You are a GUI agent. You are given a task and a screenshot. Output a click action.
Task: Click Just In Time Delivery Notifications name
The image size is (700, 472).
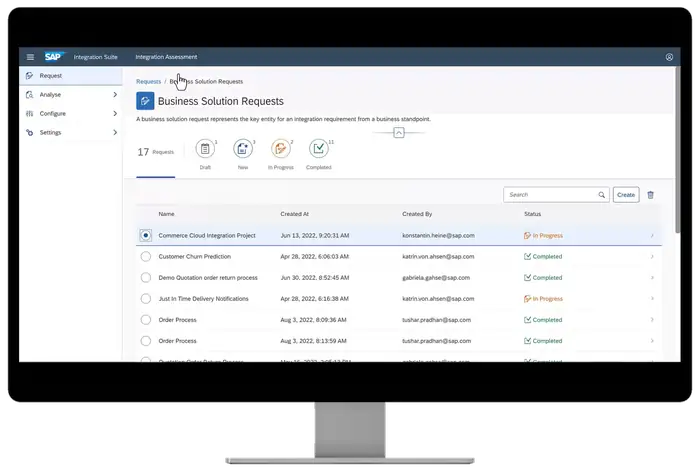click(x=203, y=299)
